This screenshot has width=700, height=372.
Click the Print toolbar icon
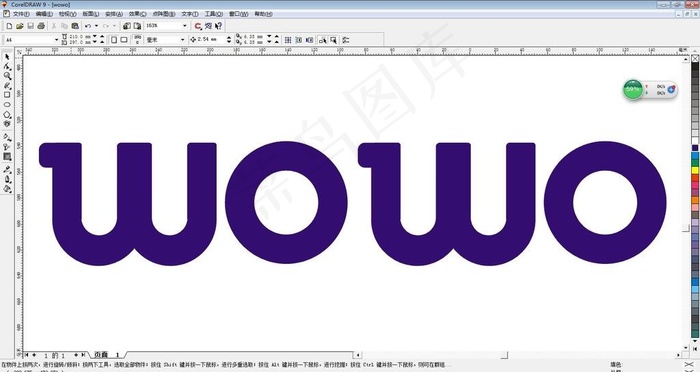click(x=41, y=26)
